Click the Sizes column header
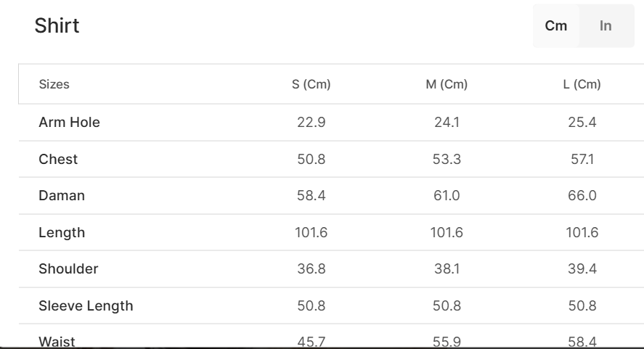Screen dimensions: 644x349 point(54,84)
